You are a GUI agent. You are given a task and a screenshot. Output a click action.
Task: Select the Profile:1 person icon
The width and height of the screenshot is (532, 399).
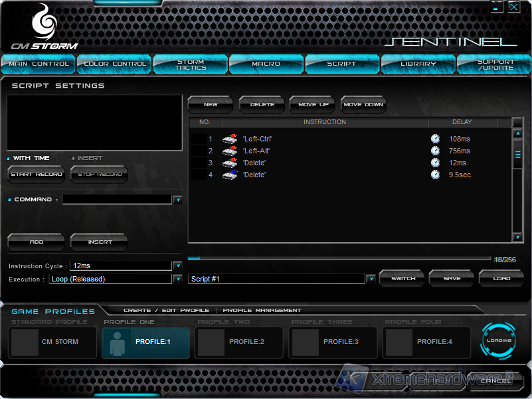[x=117, y=342]
